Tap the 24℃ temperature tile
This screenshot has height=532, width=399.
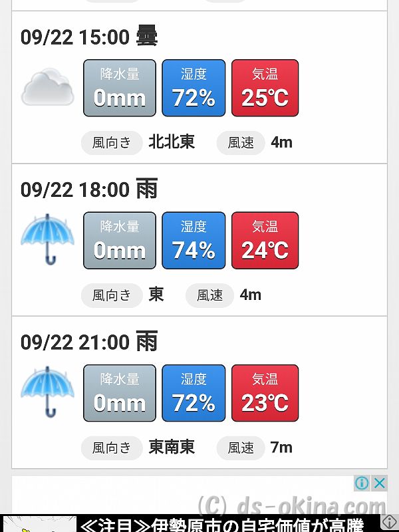tap(265, 241)
